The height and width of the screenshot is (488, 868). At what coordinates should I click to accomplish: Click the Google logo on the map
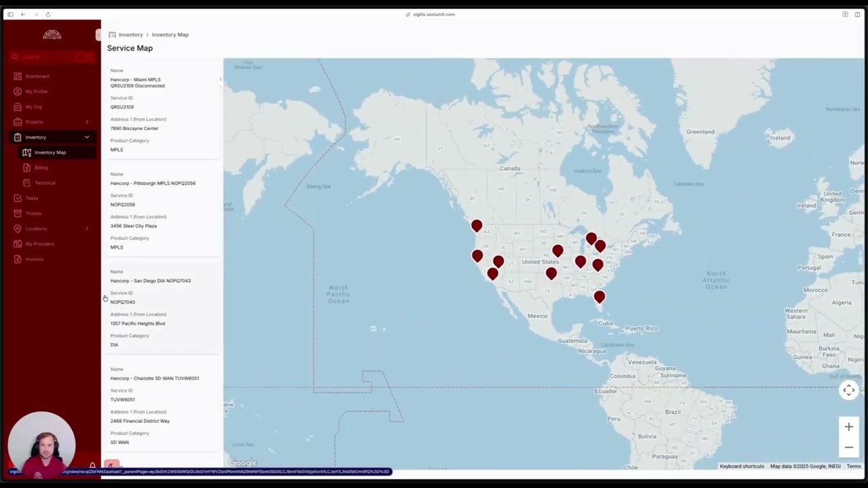coord(243,463)
